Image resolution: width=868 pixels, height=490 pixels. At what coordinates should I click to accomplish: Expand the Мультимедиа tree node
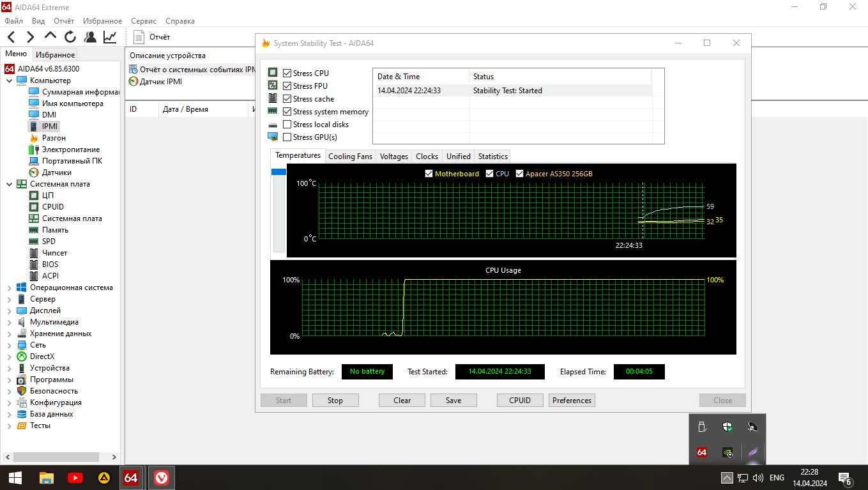pyautogui.click(x=9, y=322)
